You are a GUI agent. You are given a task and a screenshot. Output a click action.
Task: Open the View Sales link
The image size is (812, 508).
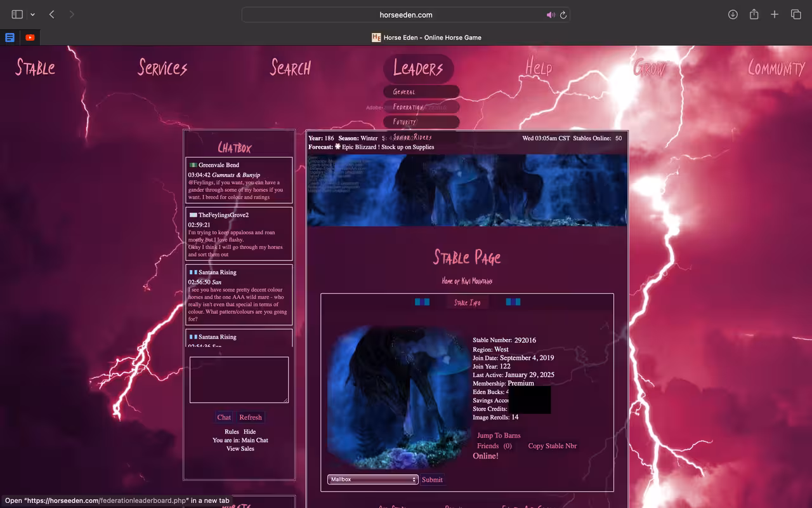pos(240,448)
